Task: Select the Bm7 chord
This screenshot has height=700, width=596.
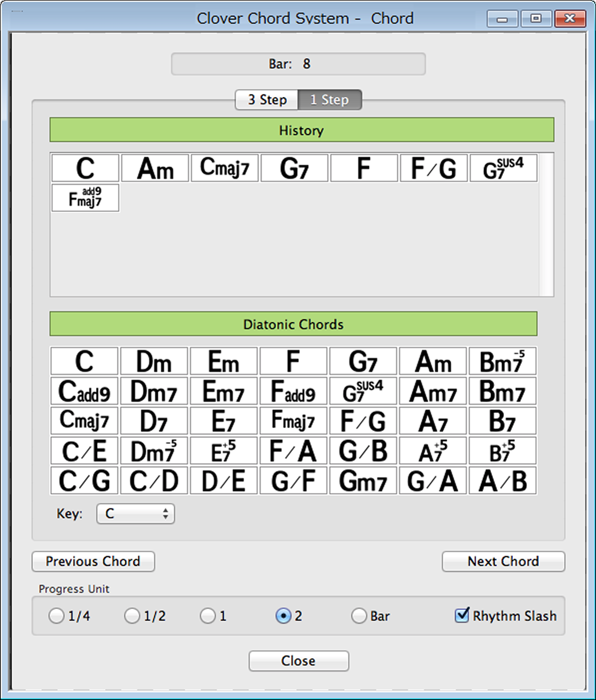Action: 502,391
